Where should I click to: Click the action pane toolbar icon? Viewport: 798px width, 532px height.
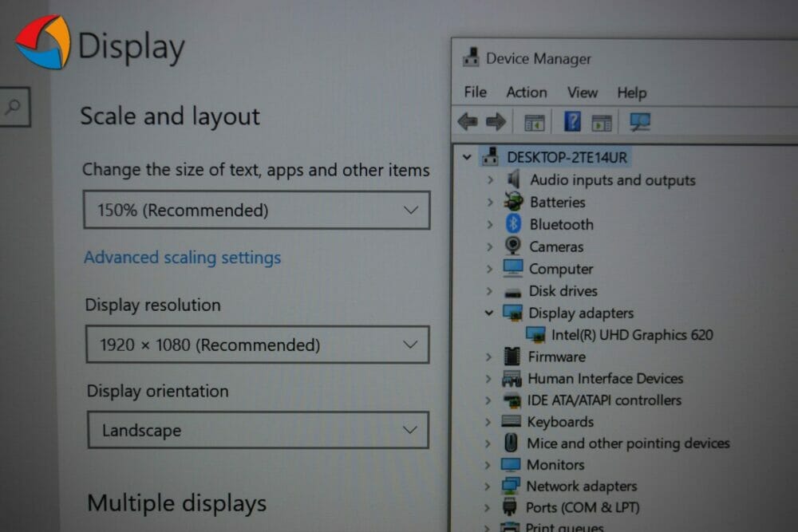coord(601,123)
